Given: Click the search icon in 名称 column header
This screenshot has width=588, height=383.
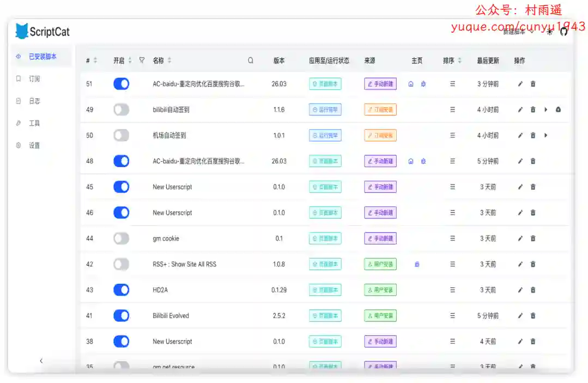Looking at the screenshot, I should (x=251, y=60).
